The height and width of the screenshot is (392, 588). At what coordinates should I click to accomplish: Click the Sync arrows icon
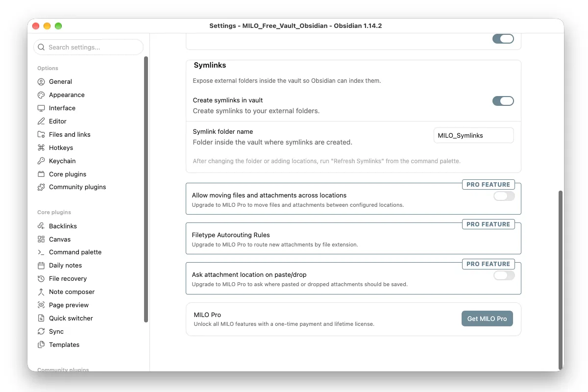point(41,332)
